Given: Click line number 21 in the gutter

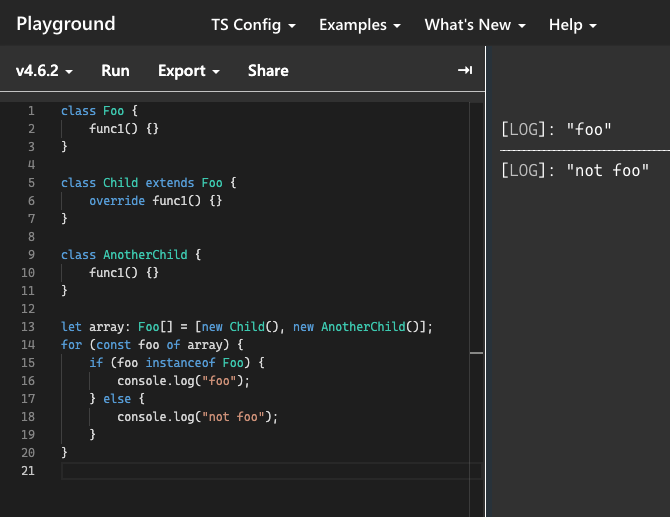Looking at the screenshot, I should [28, 470].
